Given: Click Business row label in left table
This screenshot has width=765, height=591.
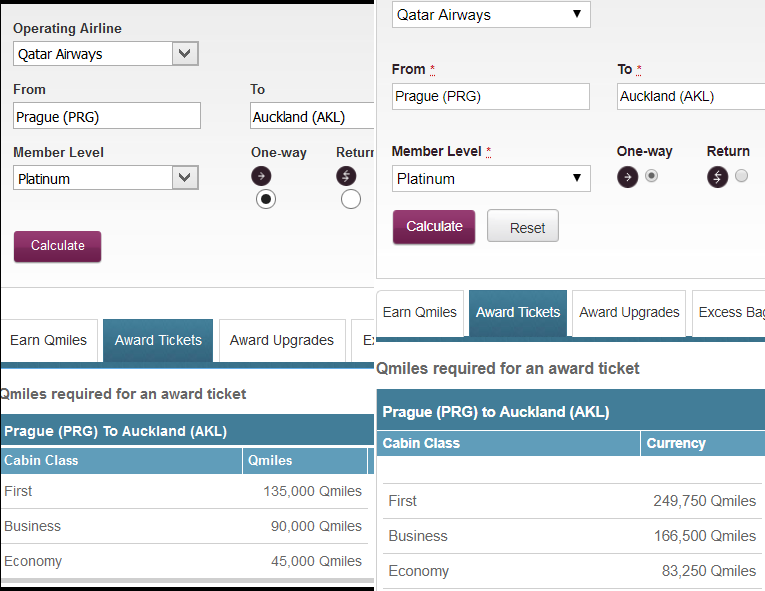Looking at the screenshot, I should pyautogui.click(x=32, y=526).
